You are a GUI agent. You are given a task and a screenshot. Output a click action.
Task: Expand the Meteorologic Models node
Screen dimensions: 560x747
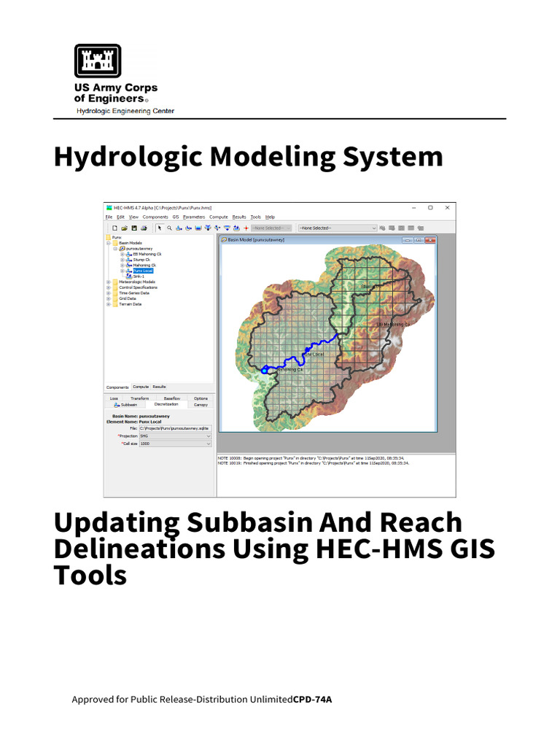109,282
